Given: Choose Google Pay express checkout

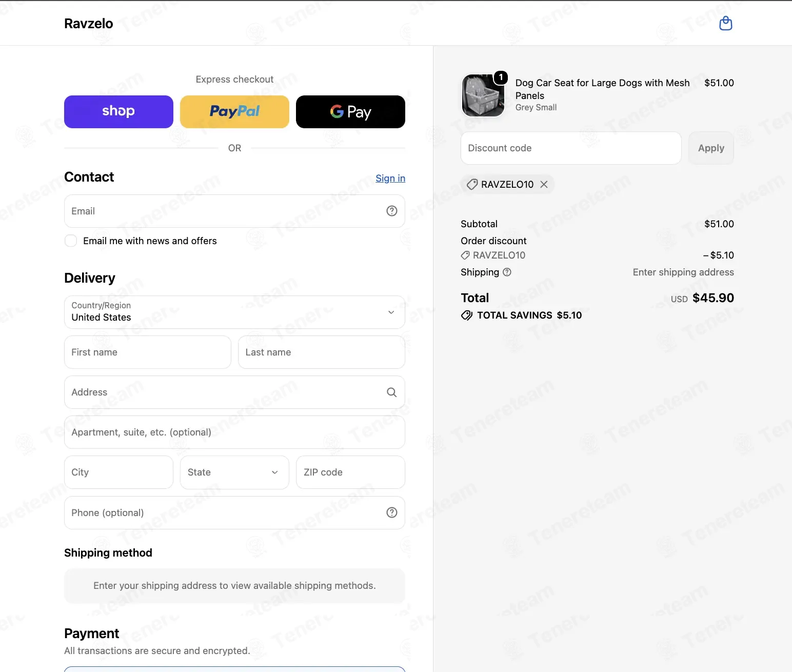Looking at the screenshot, I should 350,112.
